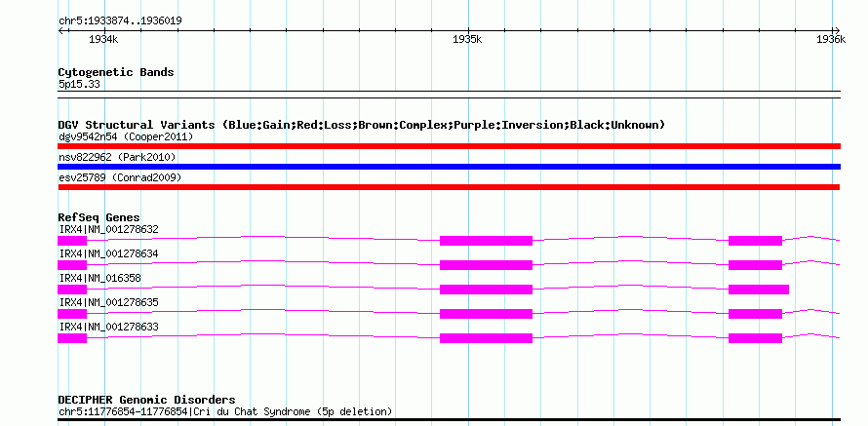Click the 1934k ruler tick label
This screenshot has height=426, width=868.
(103, 39)
